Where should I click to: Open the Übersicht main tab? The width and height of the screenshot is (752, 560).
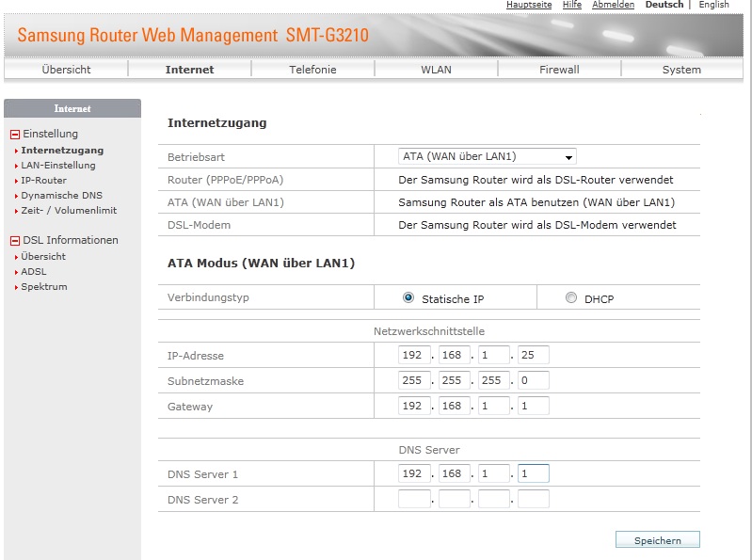(66, 70)
